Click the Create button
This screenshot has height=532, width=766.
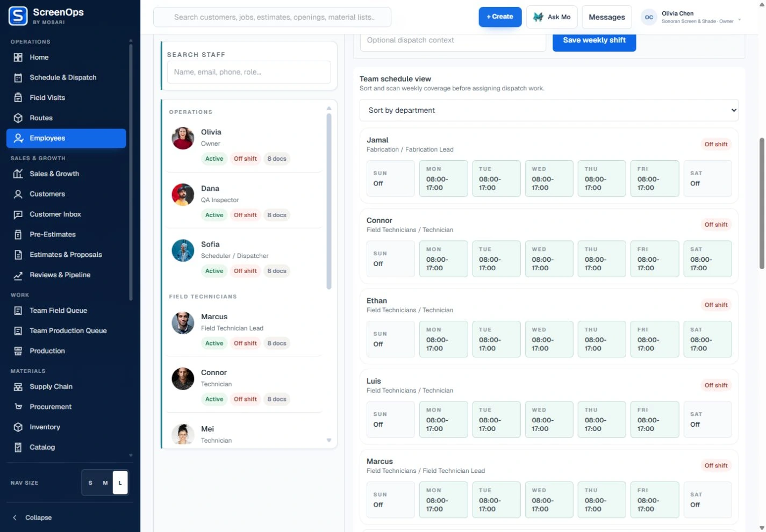pyautogui.click(x=500, y=17)
